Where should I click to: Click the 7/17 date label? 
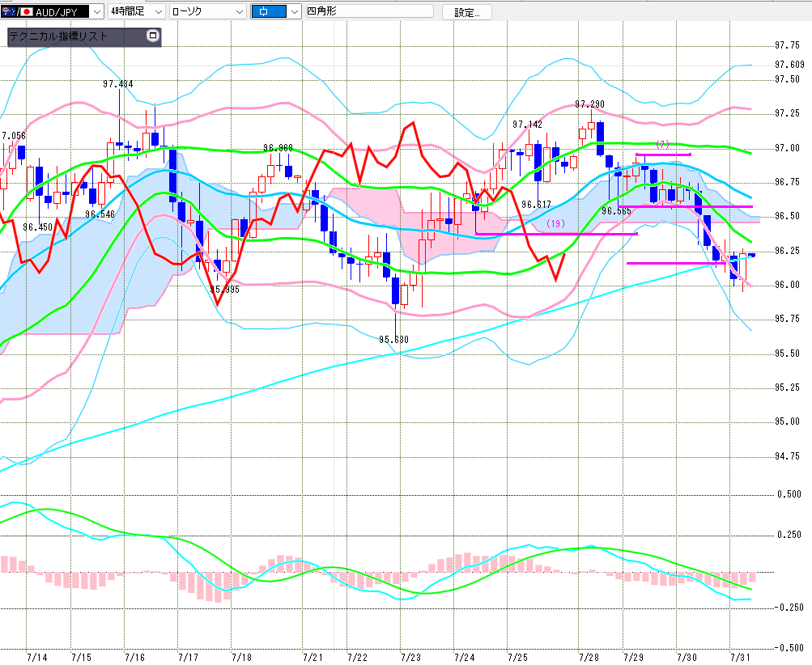(188, 658)
